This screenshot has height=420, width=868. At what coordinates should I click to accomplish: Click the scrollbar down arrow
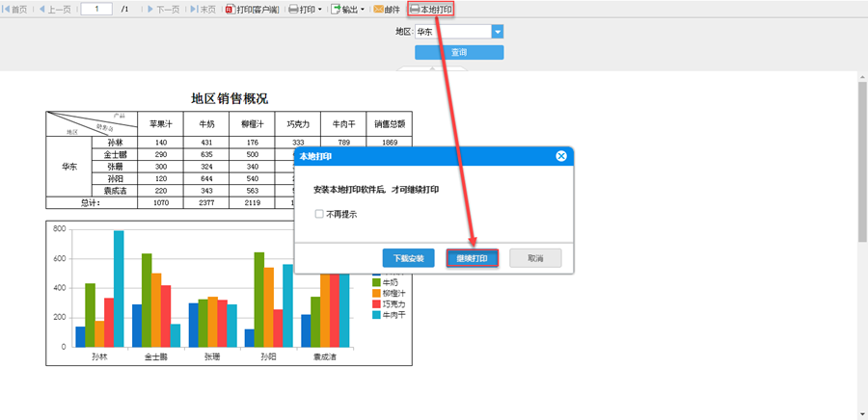click(862, 414)
